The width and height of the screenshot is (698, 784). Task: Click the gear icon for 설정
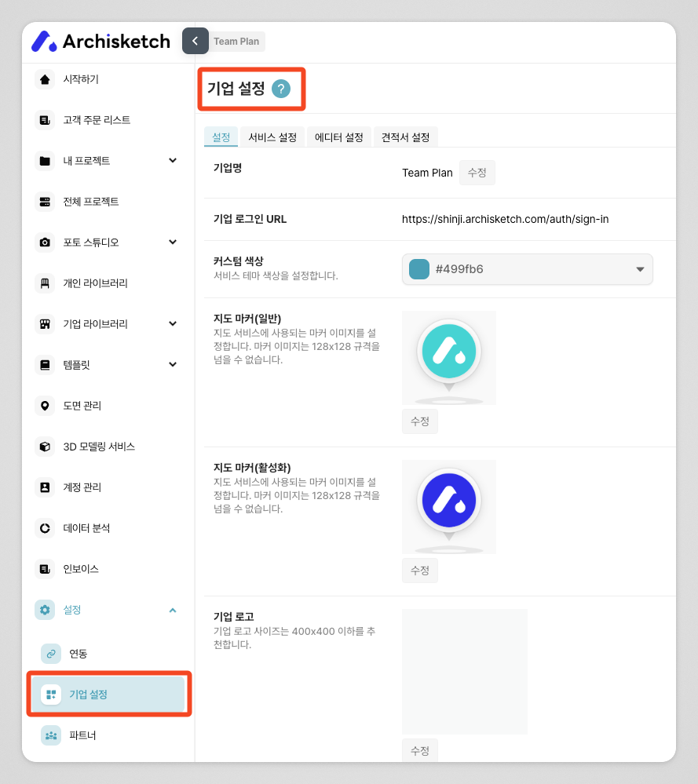45,610
